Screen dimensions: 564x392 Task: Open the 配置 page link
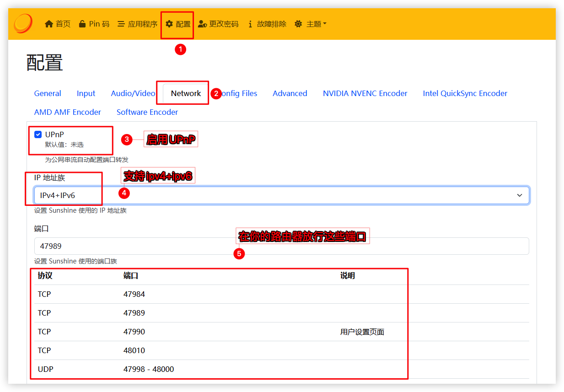178,24
